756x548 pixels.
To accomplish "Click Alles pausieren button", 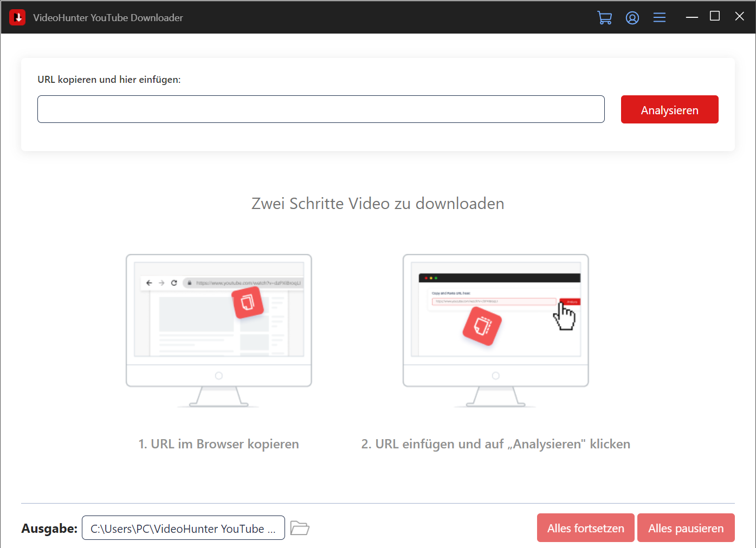I will [x=686, y=528].
